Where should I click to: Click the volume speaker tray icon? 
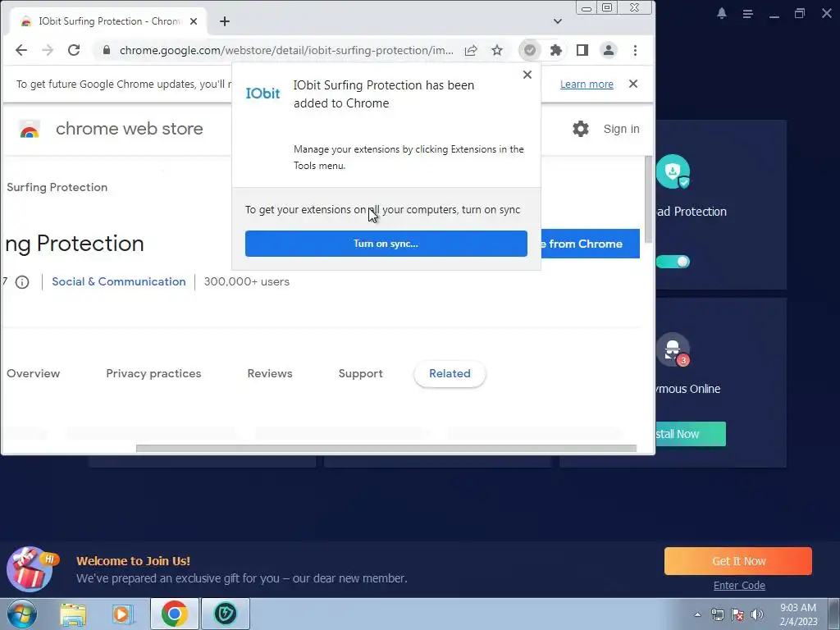coord(757,614)
